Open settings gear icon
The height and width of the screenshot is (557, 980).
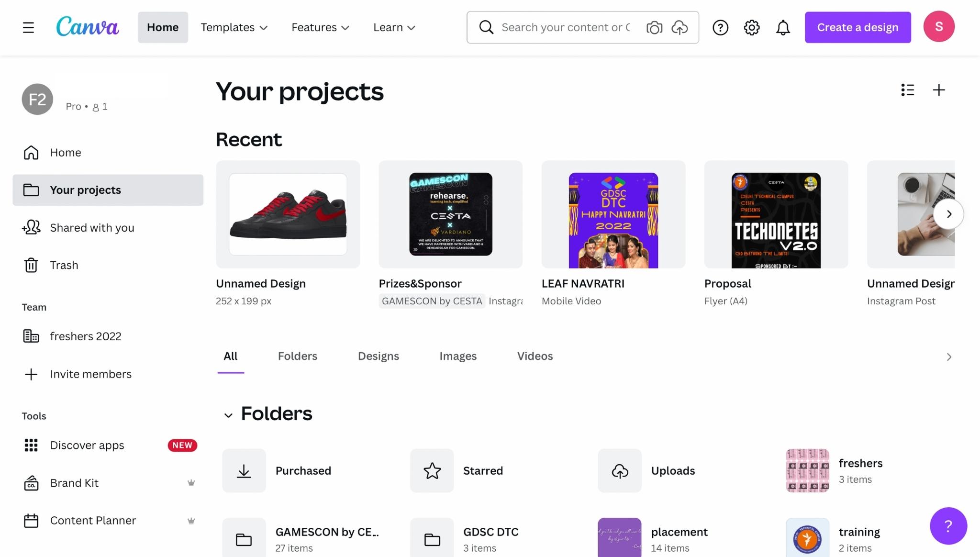pos(752,27)
